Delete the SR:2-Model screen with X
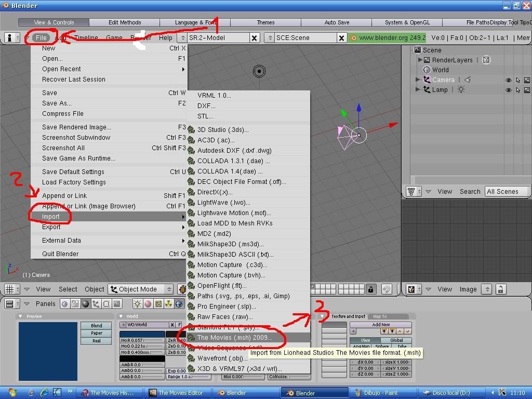Screen dimensions: 532x399 coord(254,38)
